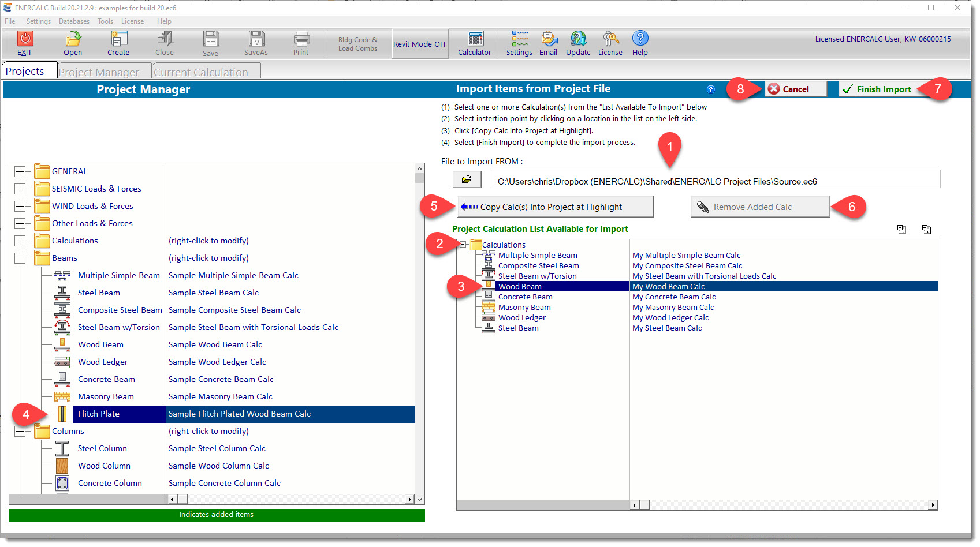Open the License keys icon
The height and width of the screenshot is (547, 980).
(x=610, y=39)
